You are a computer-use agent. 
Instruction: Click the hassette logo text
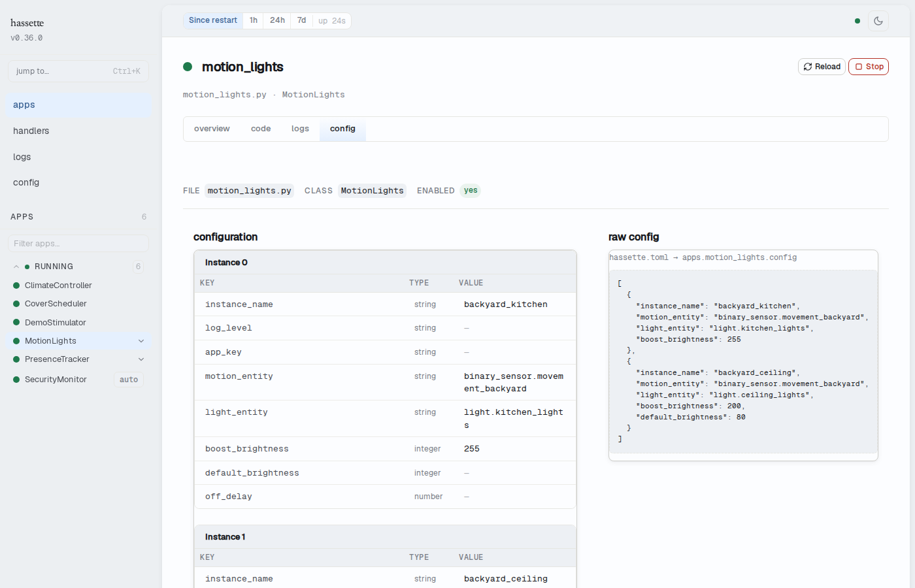pyautogui.click(x=27, y=23)
